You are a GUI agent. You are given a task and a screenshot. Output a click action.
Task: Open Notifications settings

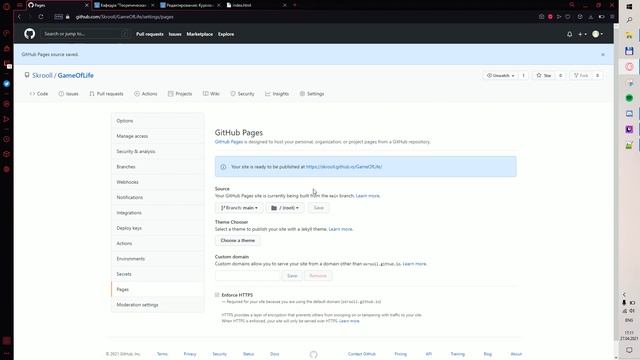click(158, 197)
